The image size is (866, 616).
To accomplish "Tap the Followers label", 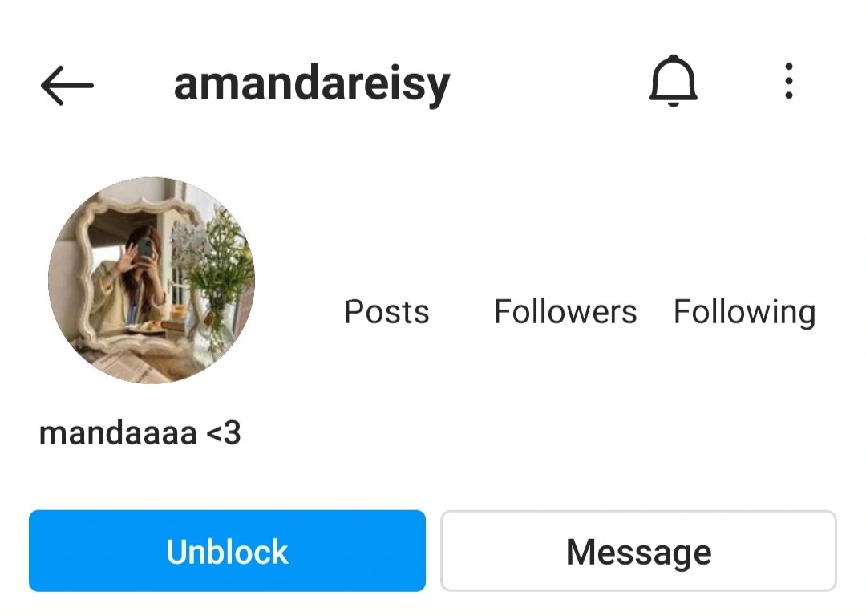I will click(x=565, y=311).
